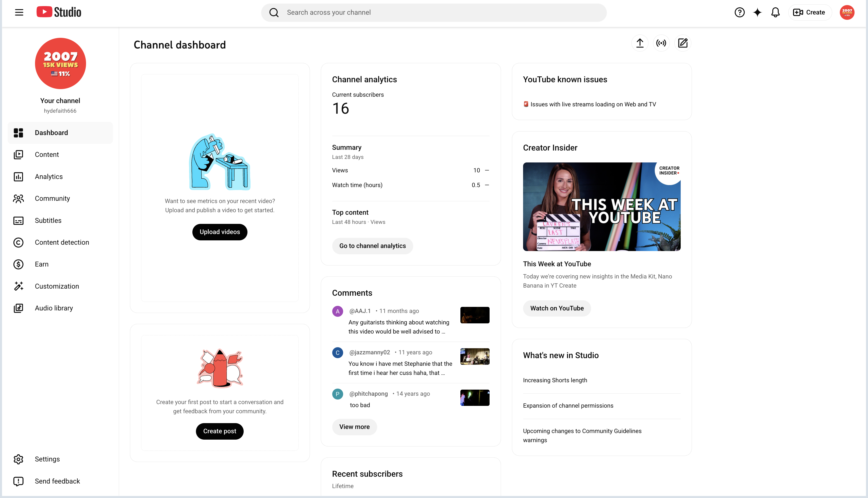This screenshot has width=868, height=498.
Task: Click the upload videos arrow icon
Action: click(640, 43)
